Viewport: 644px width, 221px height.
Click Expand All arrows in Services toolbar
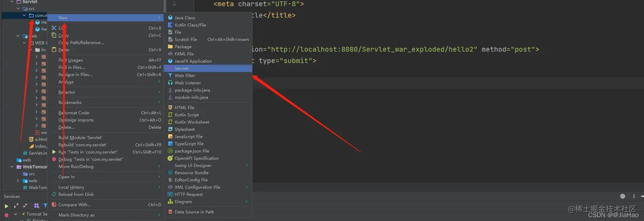tap(16, 206)
